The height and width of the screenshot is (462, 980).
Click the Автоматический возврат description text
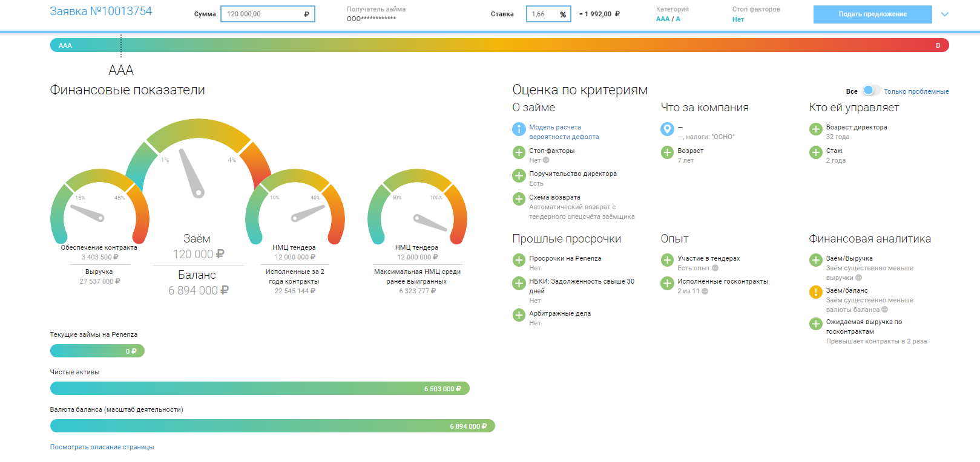click(582, 212)
